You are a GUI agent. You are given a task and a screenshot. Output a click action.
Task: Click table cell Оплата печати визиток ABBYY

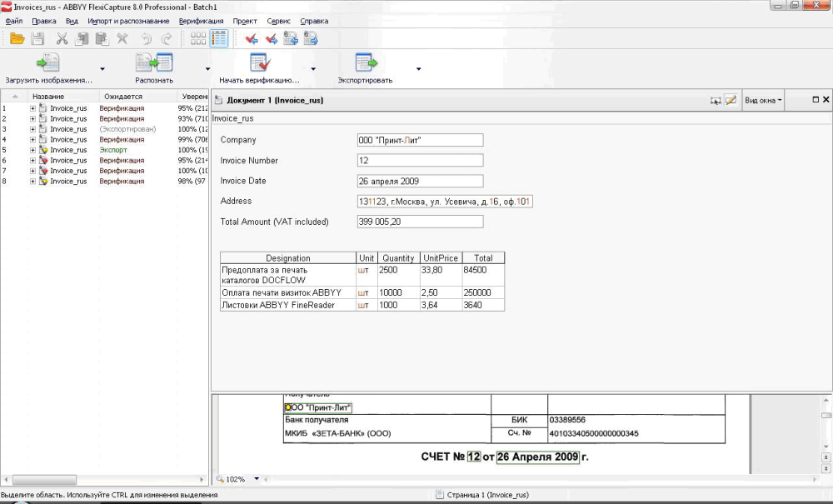pos(288,292)
